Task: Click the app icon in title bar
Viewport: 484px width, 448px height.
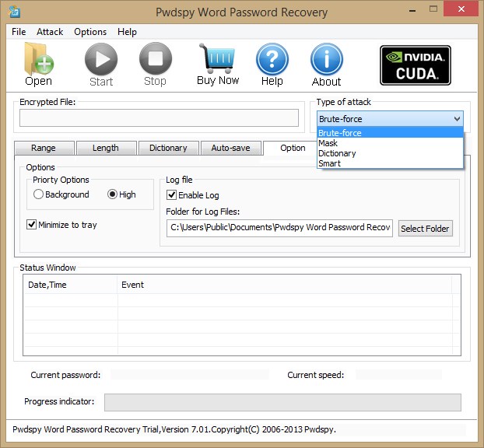Action: tap(14, 12)
